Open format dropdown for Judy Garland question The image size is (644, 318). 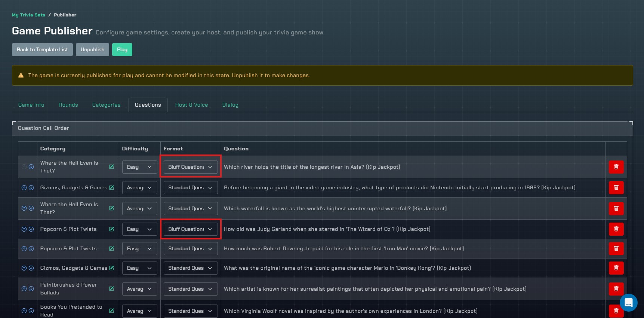[190, 229]
